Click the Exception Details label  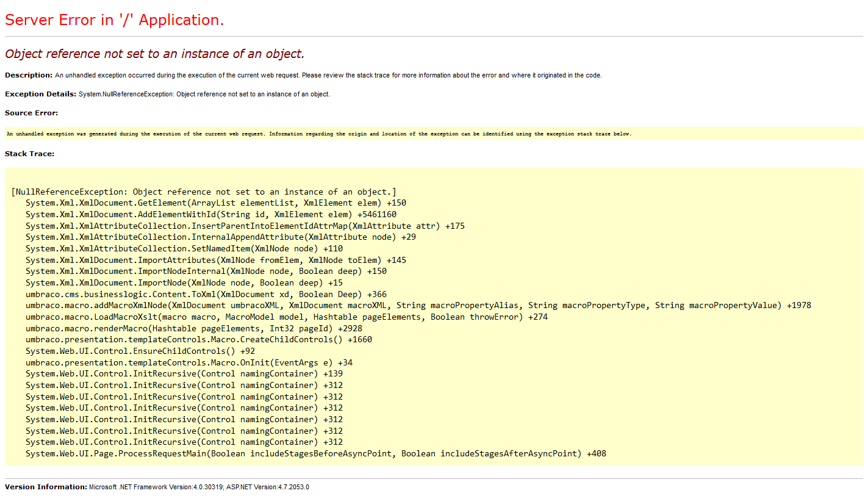[38, 94]
